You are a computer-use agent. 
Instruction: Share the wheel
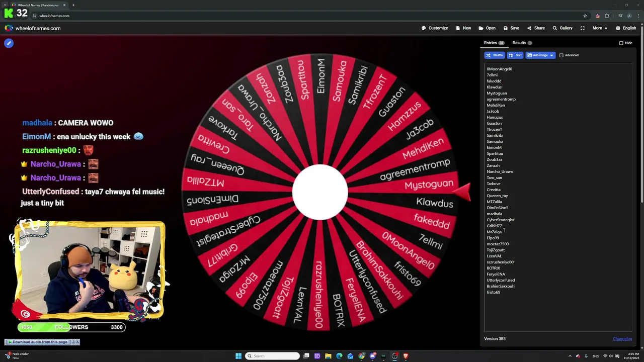[x=536, y=28]
